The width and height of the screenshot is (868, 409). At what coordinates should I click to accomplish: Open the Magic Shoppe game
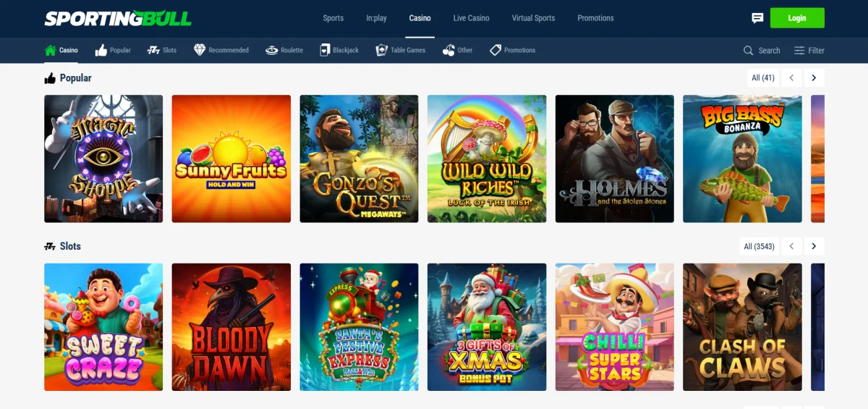(x=103, y=159)
